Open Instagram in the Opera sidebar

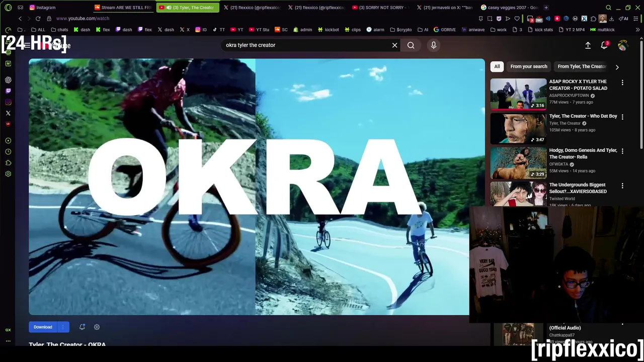[8, 102]
